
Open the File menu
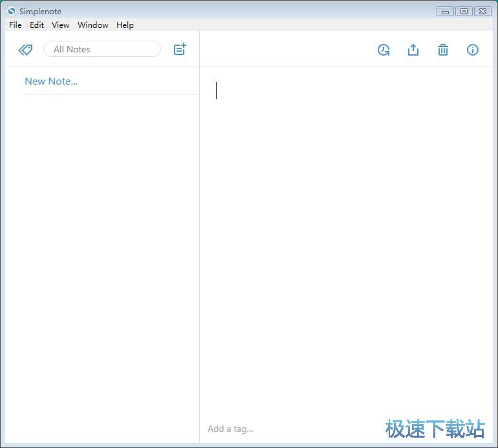point(16,25)
